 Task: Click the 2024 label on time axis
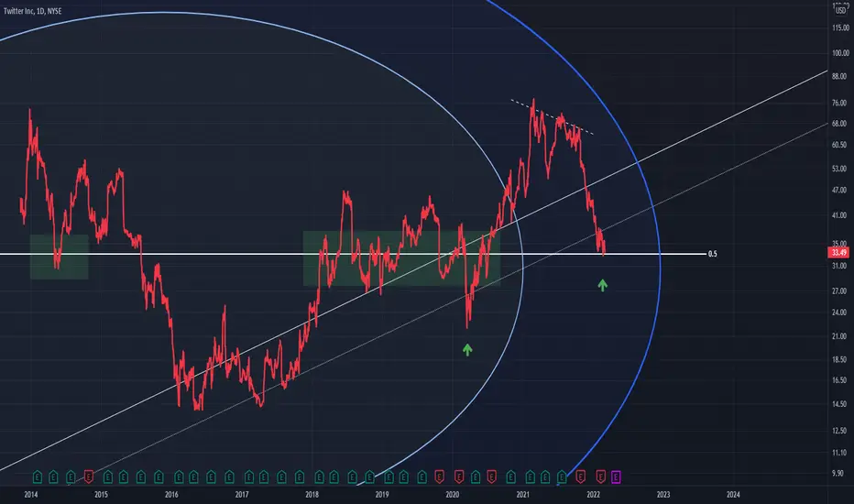[733, 495]
